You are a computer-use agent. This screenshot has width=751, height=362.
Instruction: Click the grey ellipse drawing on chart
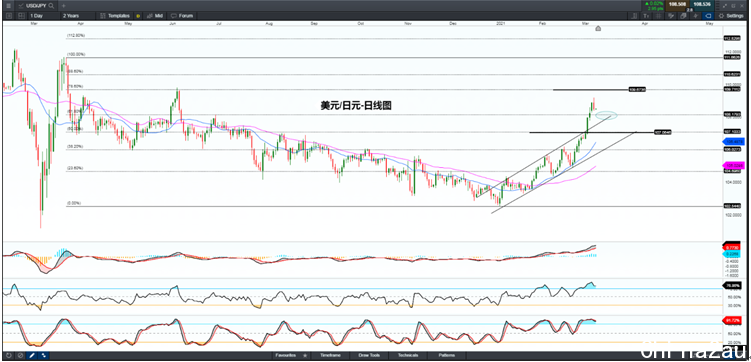tap(606, 115)
